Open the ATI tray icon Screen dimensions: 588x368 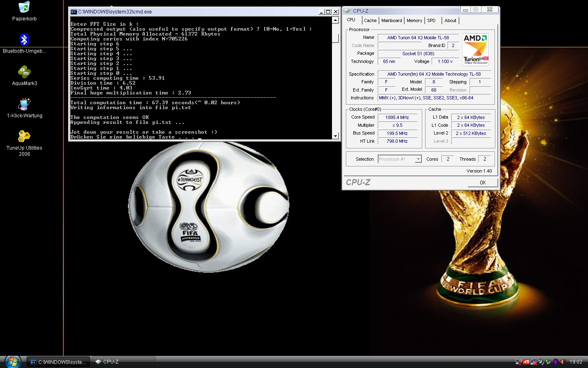[526, 362]
